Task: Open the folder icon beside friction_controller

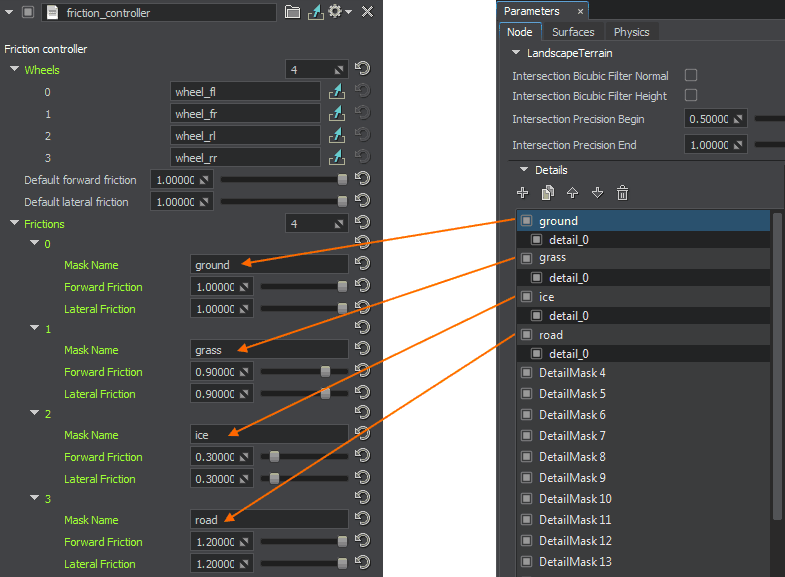Action: [292, 12]
